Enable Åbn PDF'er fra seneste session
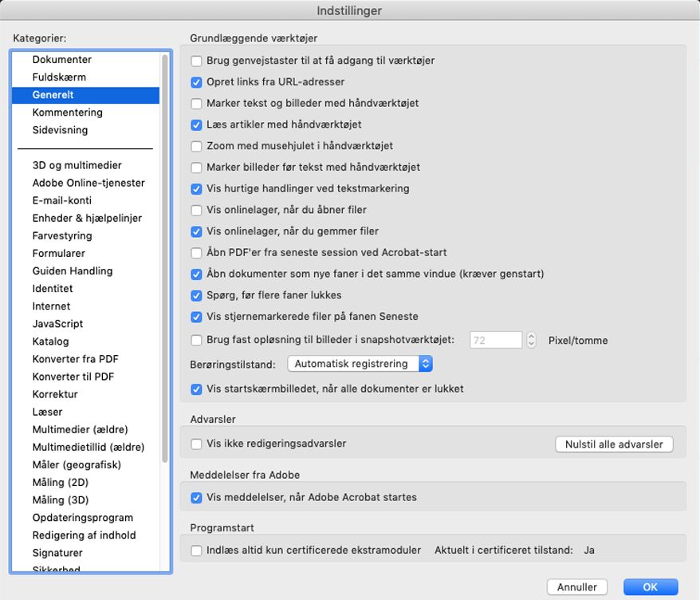Viewport: 700px width, 600px height. pyautogui.click(x=195, y=254)
